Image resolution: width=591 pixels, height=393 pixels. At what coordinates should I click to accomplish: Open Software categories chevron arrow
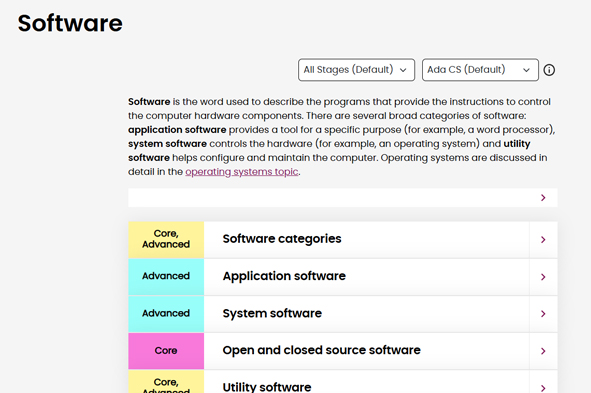pyautogui.click(x=543, y=240)
